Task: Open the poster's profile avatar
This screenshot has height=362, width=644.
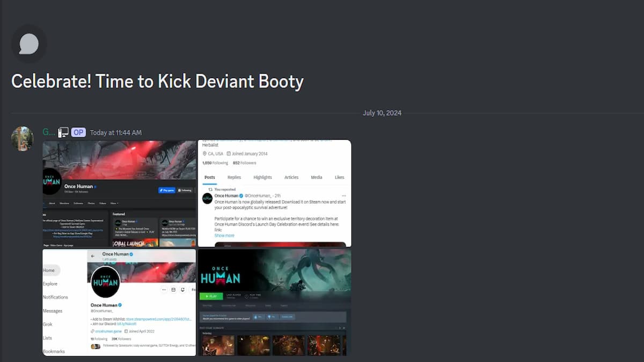Action: pyautogui.click(x=22, y=138)
